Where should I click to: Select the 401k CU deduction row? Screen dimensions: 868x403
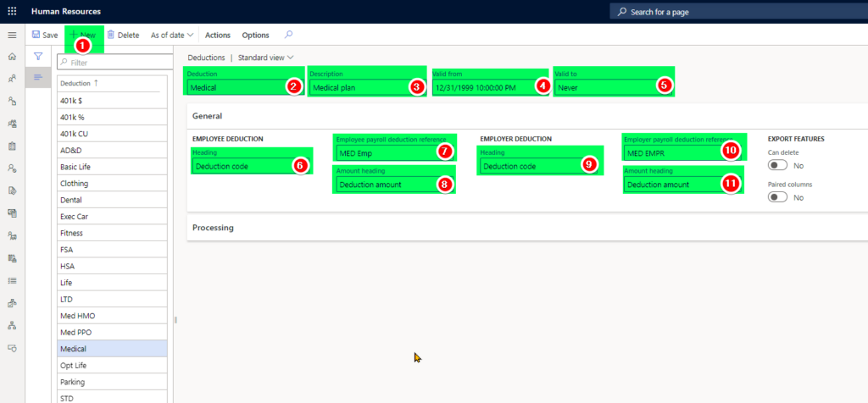pos(113,134)
